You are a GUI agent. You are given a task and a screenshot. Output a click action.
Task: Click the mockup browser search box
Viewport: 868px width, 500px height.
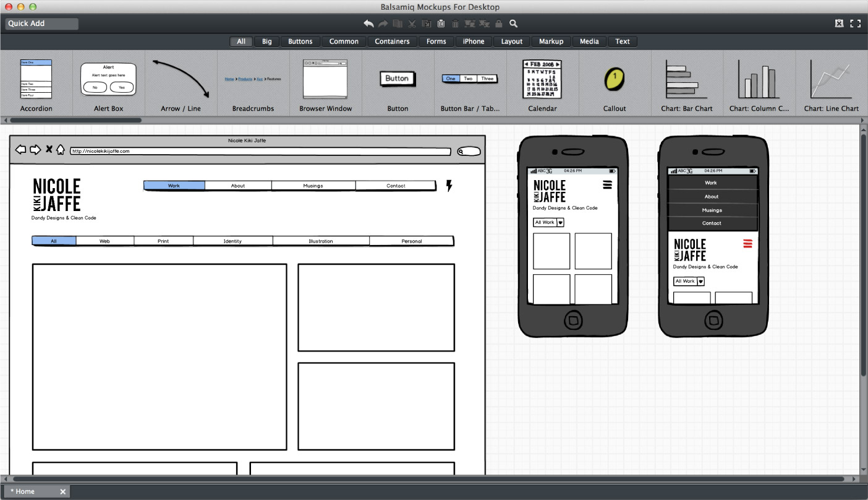[469, 151]
